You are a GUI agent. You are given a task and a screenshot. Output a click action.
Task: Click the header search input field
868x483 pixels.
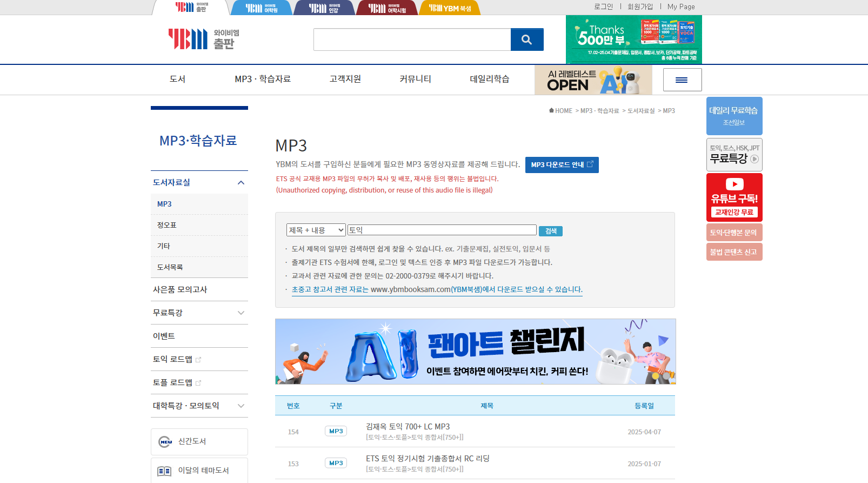(412, 39)
